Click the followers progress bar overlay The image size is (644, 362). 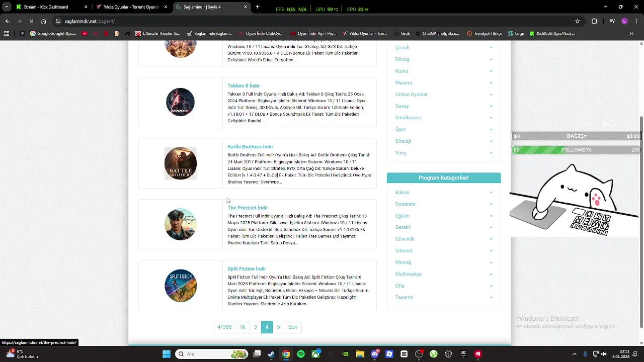(x=576, y=150)
